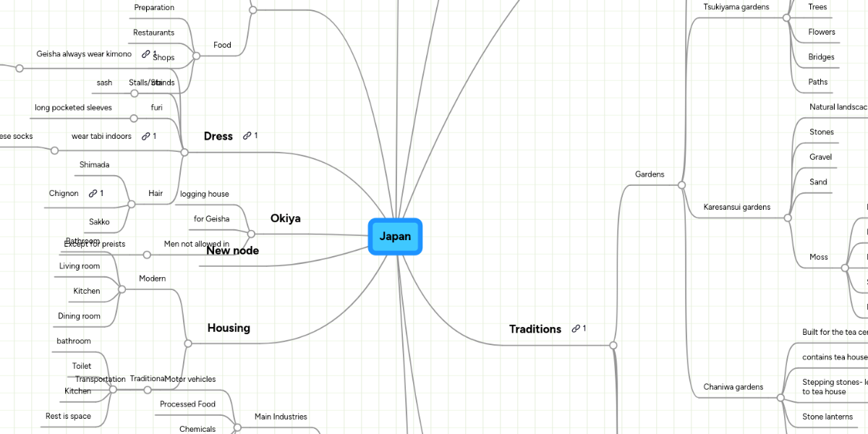Collapse the Dress branch connector circle
Image resolution: width=868 pixels, height=434 pixels.
pyautogui.click(x=184, y=152)
